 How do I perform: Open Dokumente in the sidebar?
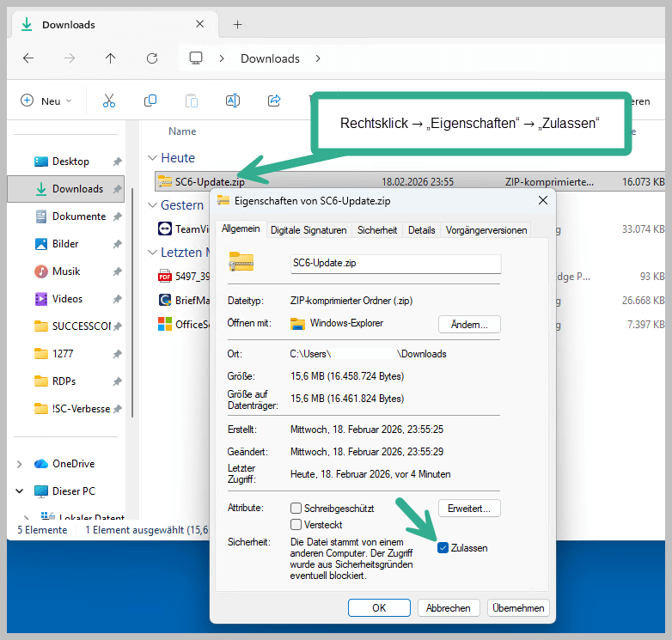tap(78, 216)
